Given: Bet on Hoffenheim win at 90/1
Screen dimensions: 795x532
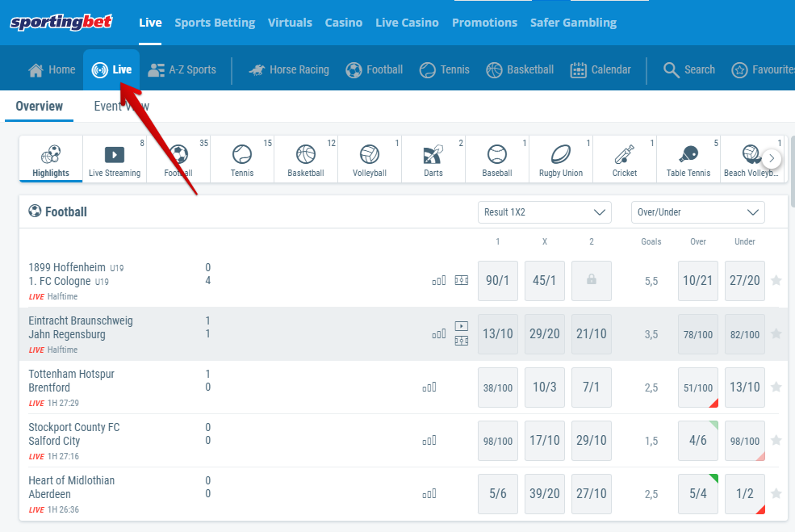Looking at the screenshot, I should [x=498, y=281].
